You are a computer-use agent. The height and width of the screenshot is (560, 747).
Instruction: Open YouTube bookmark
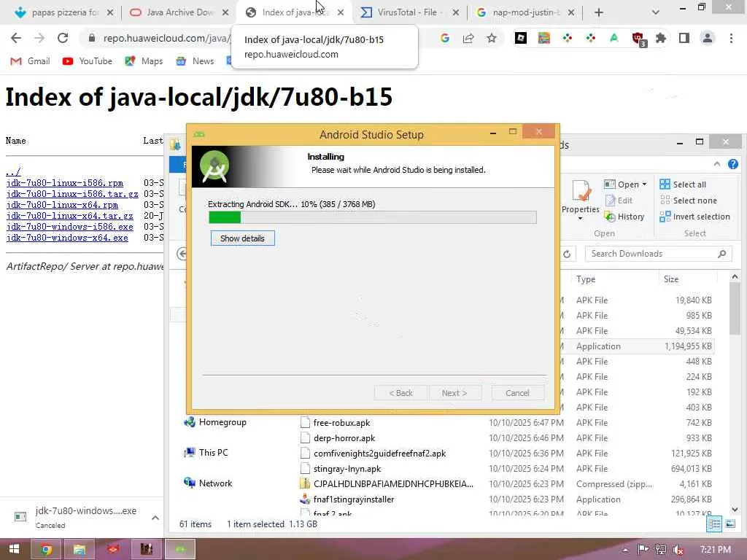tap(88, 61)
